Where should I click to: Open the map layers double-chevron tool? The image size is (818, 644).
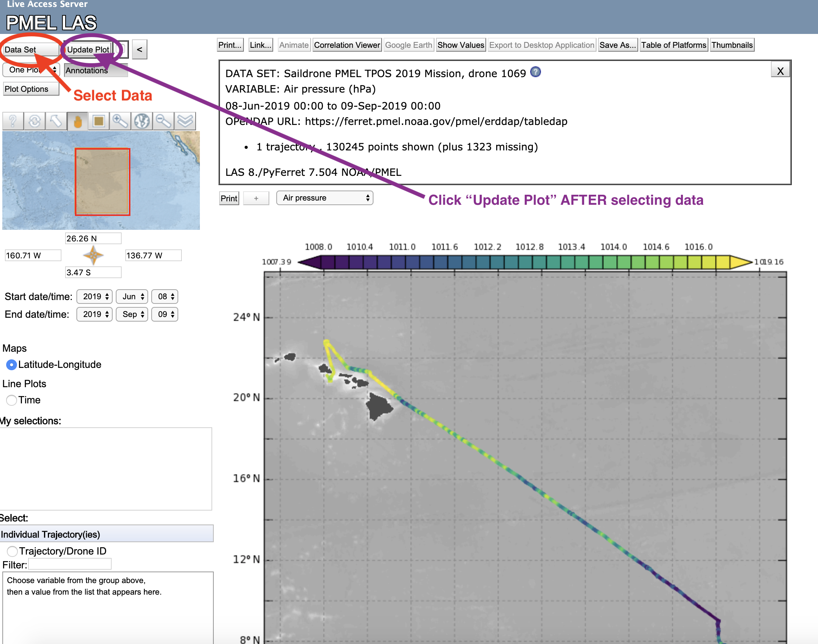click(185, 121)
